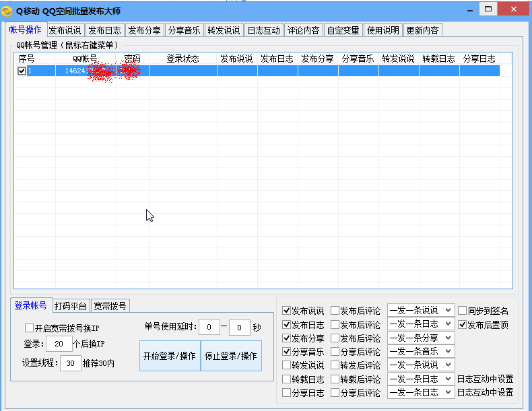The height and width of the screenshot is (411, 532).
Task: Enable the 转发后评论 checkbox
Action: tap(335, 365)
